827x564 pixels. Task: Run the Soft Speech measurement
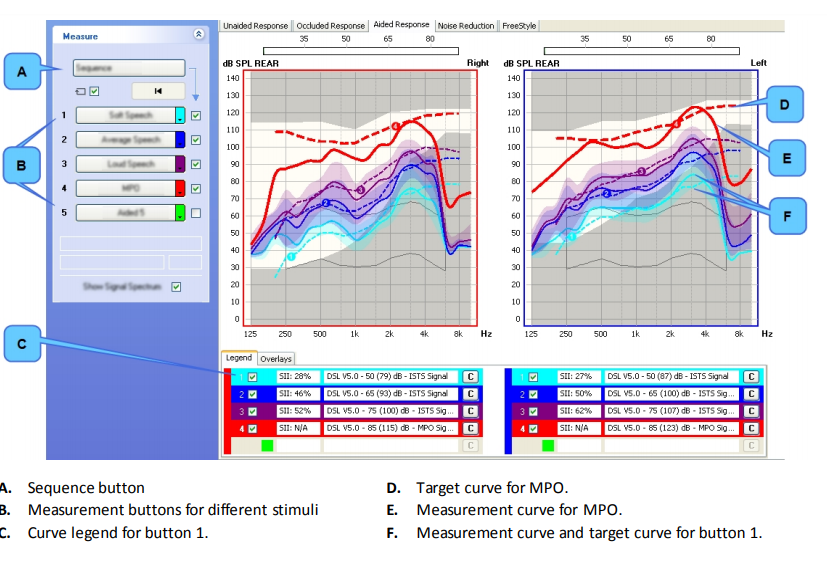click(126, 116)
